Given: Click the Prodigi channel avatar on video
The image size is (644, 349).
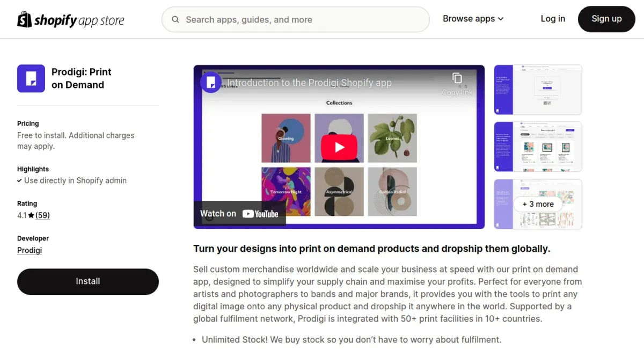Looking at the screenshot, I should click(211, 82).
